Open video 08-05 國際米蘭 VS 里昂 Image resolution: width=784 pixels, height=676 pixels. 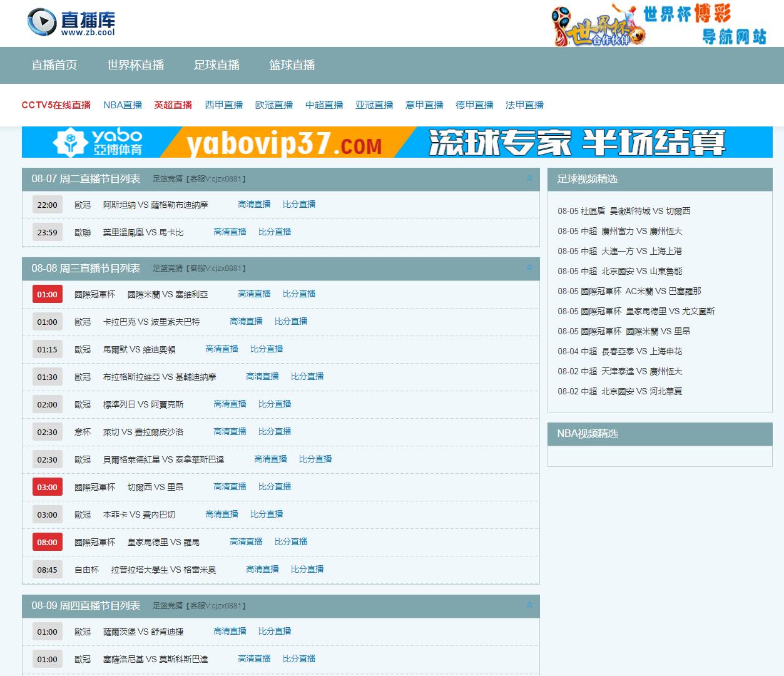624,332
